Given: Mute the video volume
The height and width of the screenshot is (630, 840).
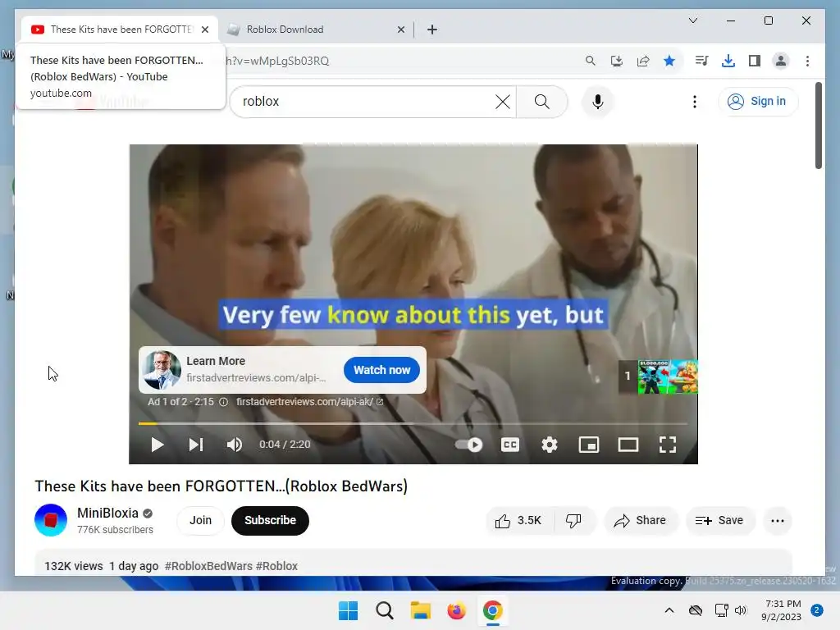Looking at the screenshot, I should click(234, 445).
